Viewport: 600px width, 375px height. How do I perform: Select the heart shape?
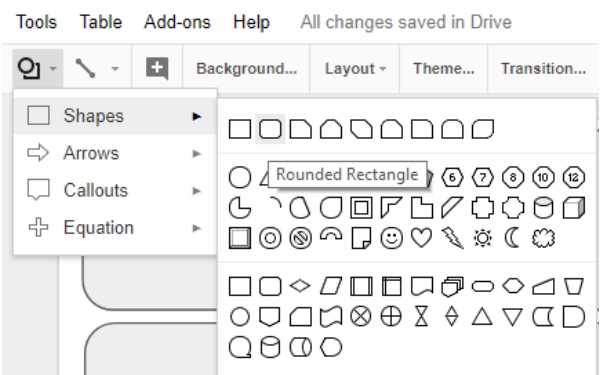tap(422, 238)
